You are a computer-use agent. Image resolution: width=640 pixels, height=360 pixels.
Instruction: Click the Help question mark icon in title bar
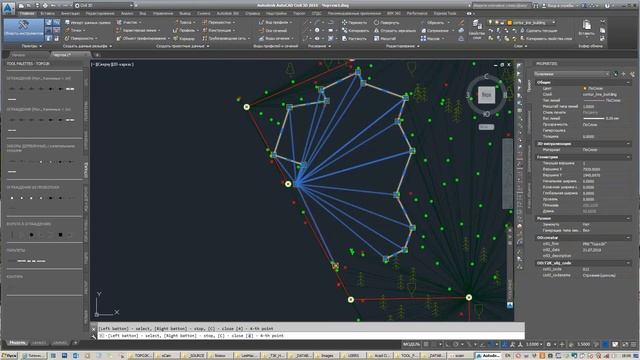607,6
